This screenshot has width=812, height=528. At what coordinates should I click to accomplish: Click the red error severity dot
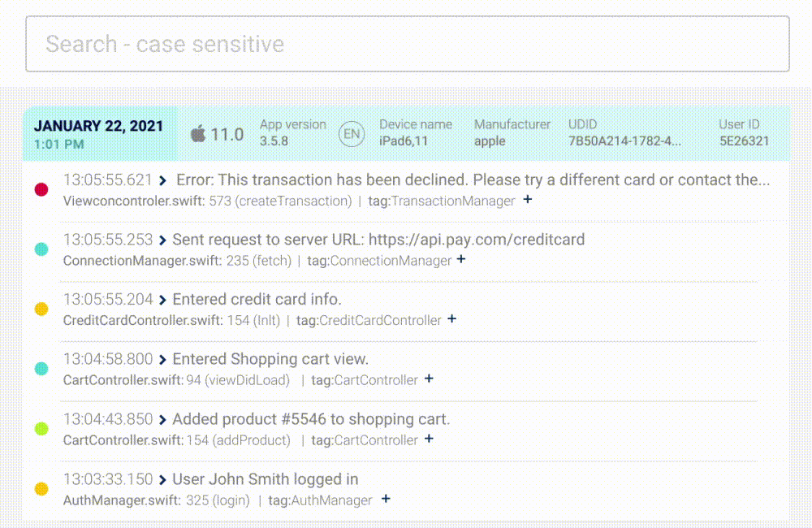(41, 189)
